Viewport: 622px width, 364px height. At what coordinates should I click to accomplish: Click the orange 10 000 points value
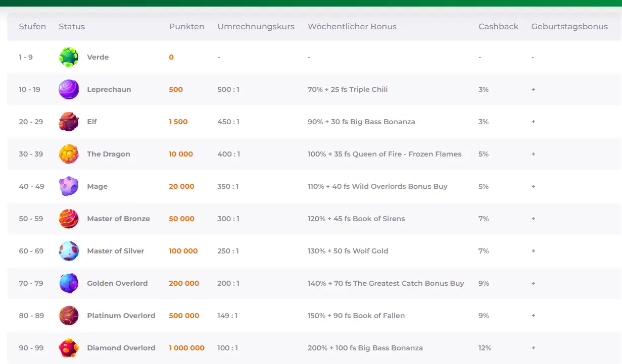(x=181, y=154)
